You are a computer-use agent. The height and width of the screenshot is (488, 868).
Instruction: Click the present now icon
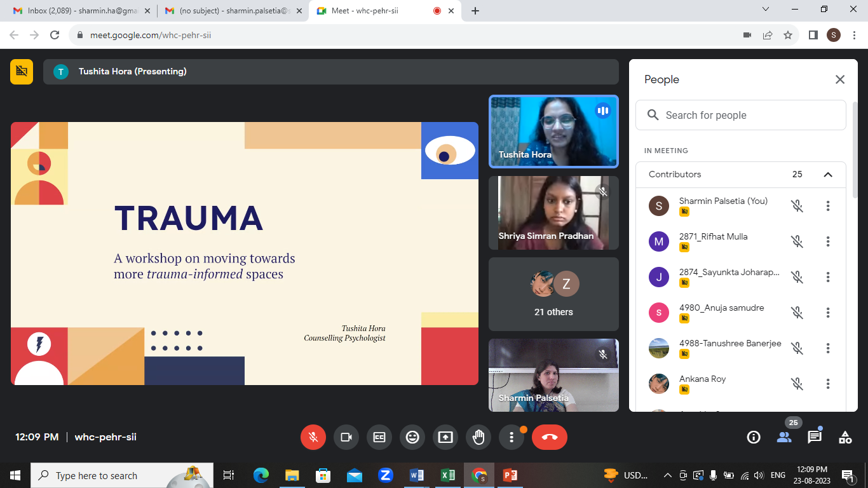pos(445,437)
